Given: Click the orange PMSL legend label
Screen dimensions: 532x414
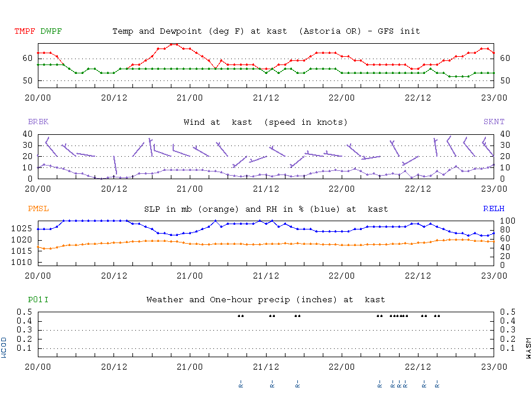Looking at the screenshot, I should point(38,208).
